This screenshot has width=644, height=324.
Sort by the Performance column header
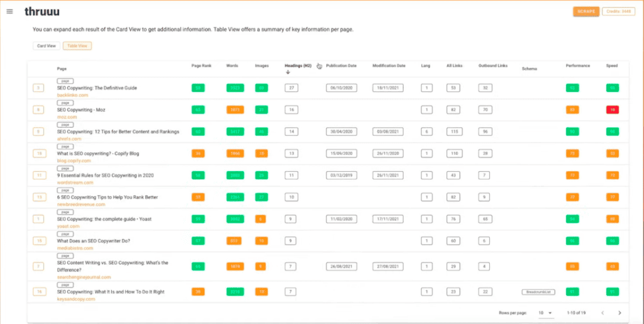[x=577, y=65]
